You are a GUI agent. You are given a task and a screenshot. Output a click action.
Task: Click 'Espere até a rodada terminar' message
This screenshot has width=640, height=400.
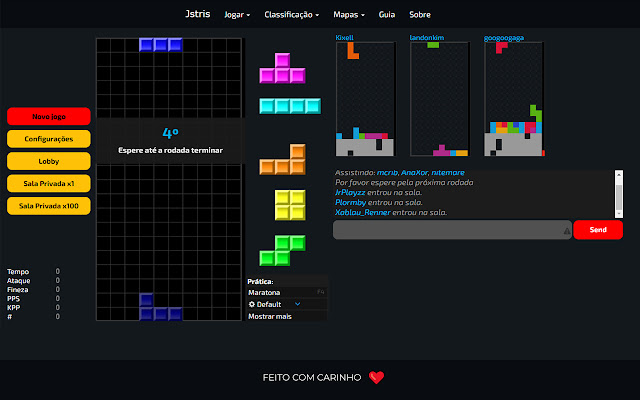[x=171, y=150]
